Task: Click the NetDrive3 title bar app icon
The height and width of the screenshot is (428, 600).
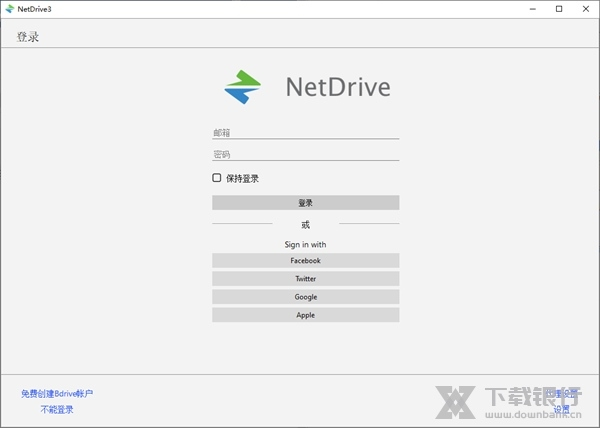Action: (10, 9)
